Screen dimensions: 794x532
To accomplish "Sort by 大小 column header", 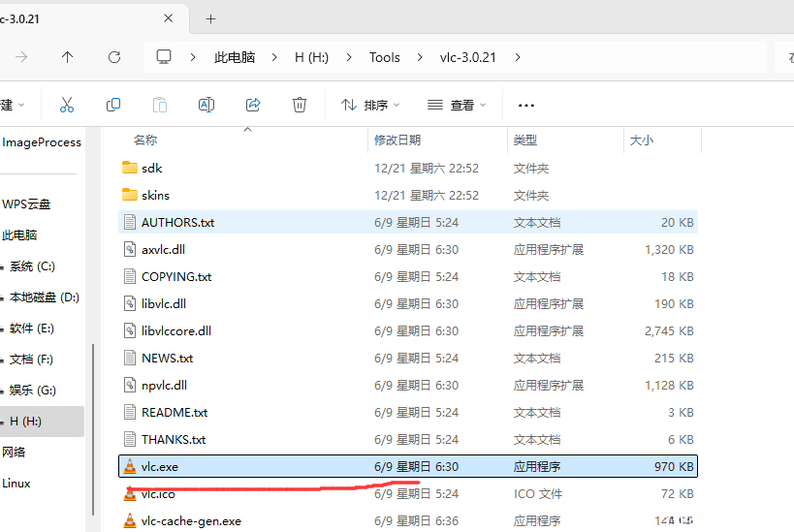I will coord(641,140).
